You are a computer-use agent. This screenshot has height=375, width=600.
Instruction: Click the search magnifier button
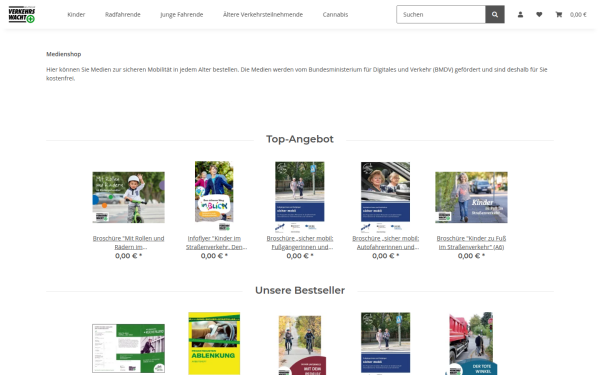[495, 15]
